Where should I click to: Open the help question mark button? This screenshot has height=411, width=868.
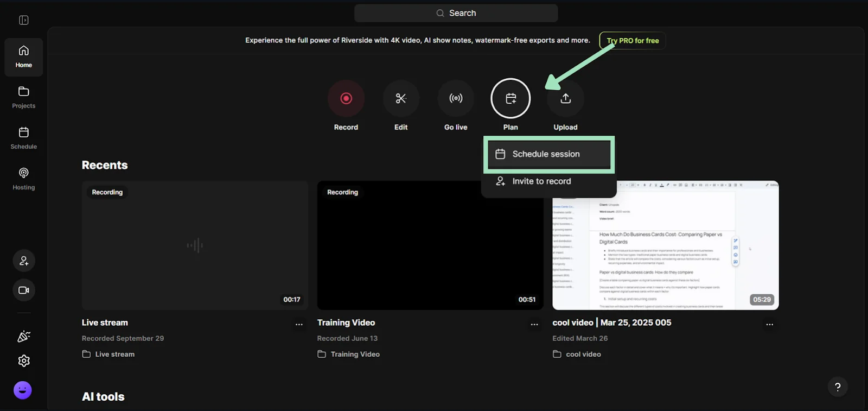tap(838, 387)
